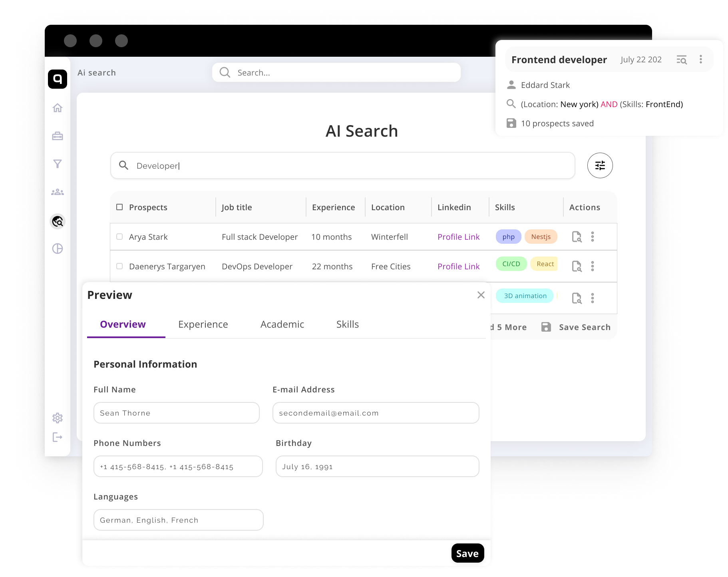Select the checkbox next to Daenerys Targaryen
Viewport: 728px width, 577px height.
point(119,266)
